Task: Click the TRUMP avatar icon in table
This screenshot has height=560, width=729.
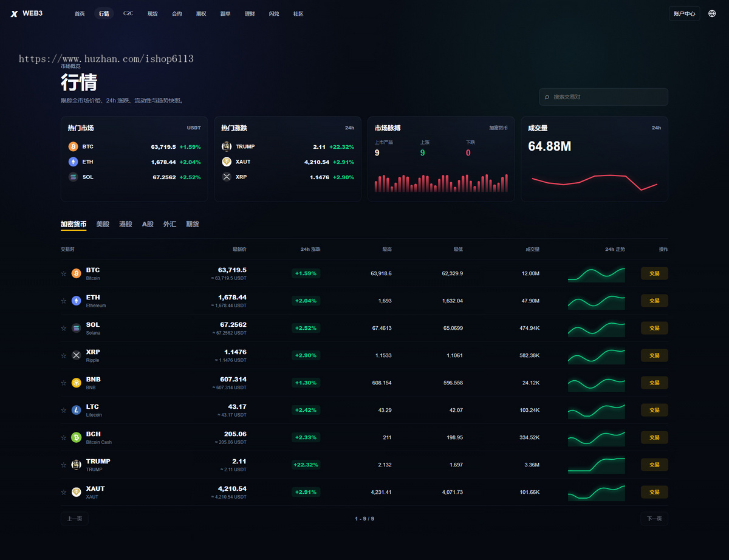Action: (x=76, y=465)
